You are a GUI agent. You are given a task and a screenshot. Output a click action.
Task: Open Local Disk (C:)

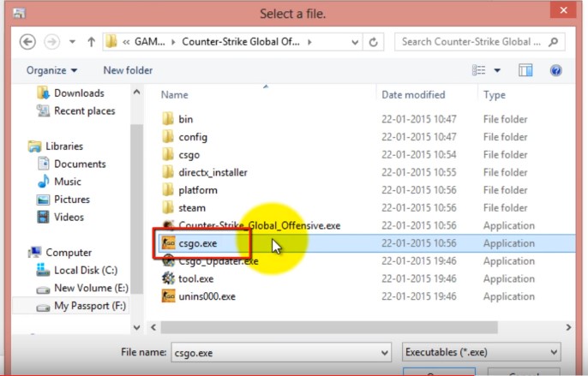coord(77,271)
